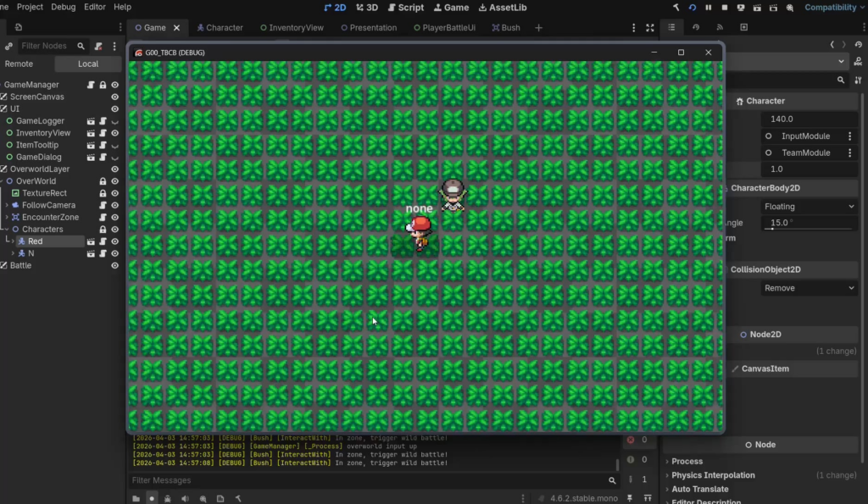The height and width of the screenshot is (504, 868).
Task: Open the History dock tab icon
Action: point(696,27)
